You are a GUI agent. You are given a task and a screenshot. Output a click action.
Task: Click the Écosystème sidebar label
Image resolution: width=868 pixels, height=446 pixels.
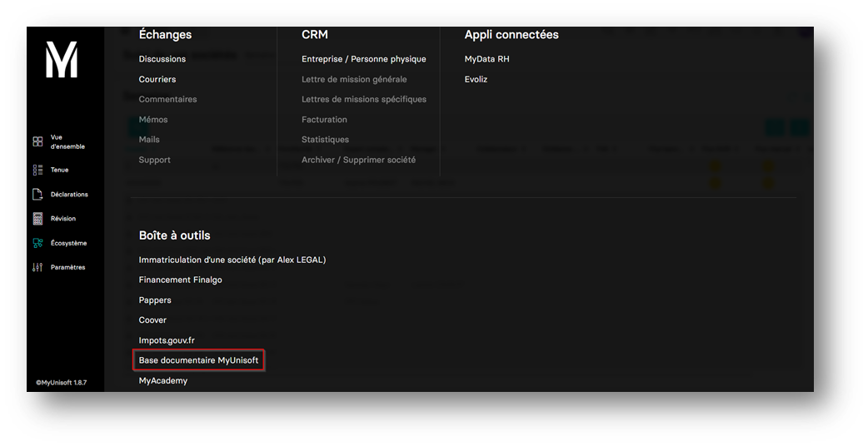[68, 243]
